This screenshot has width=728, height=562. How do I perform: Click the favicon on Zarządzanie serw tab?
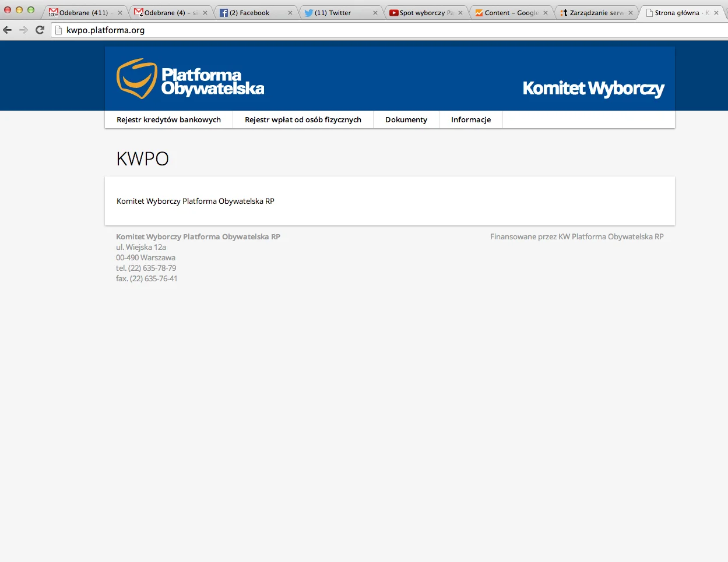click(564, 12)
